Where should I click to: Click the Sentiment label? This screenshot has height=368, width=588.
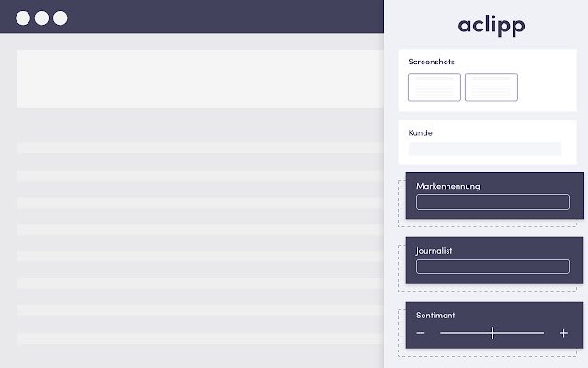435,315
